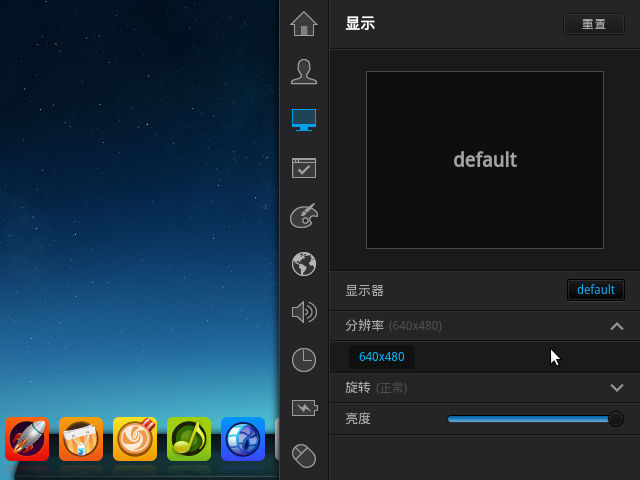Collapse the 分辨率 resolution section

pos(617,326)
